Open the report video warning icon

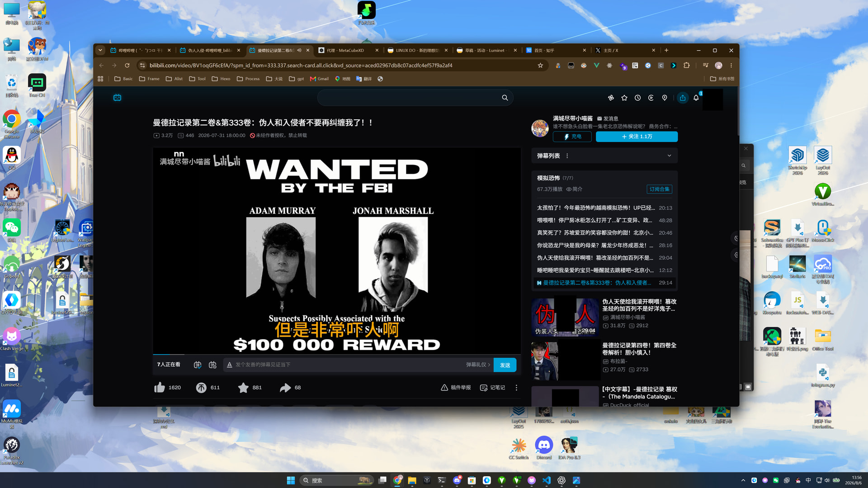444,388
